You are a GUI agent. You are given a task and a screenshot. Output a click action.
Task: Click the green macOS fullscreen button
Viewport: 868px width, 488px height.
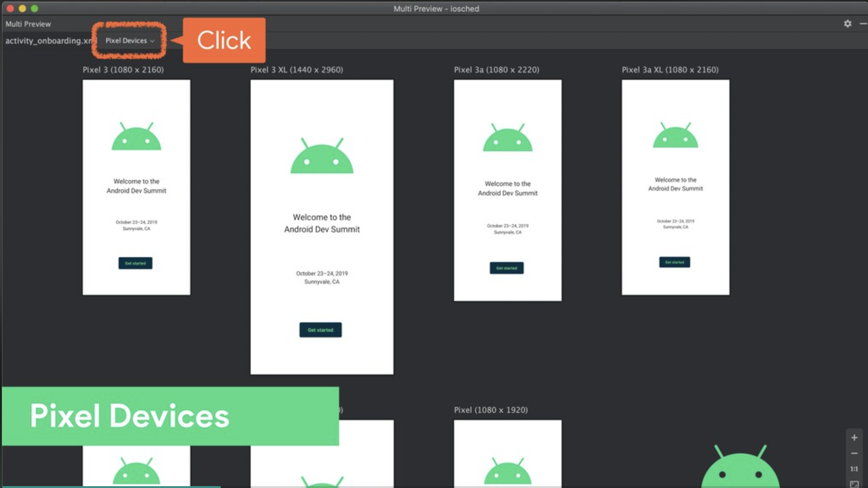pyautogui.click(x=34, y=8)
